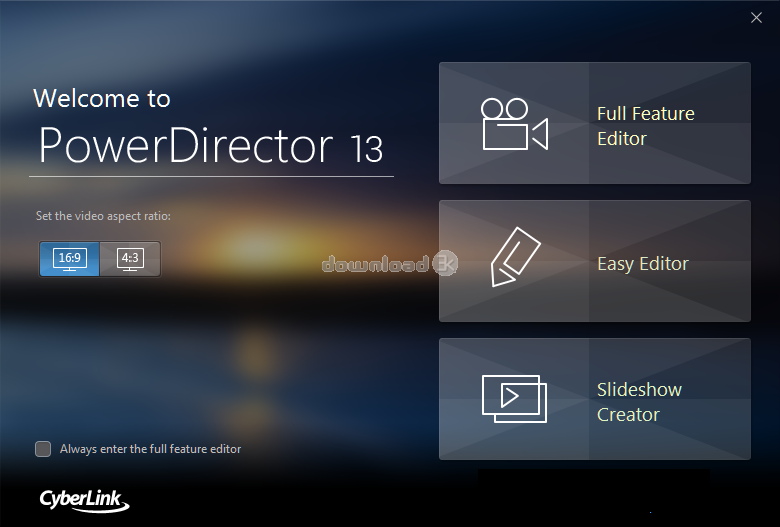Launch the Slideshow Creator play icon
780x527 pixels.
(x=514, y=399)
